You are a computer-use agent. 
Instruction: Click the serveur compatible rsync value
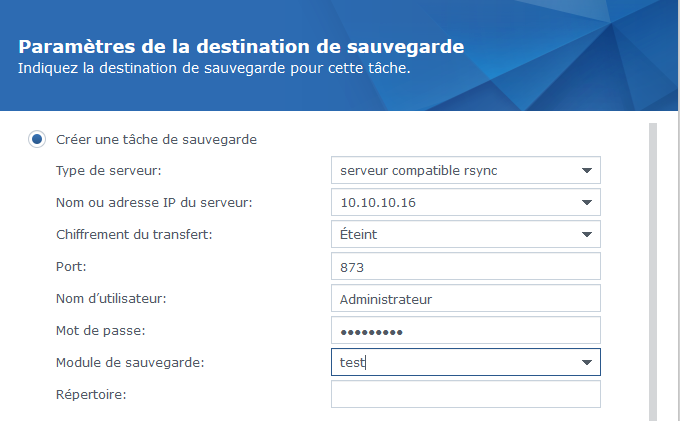418,171
